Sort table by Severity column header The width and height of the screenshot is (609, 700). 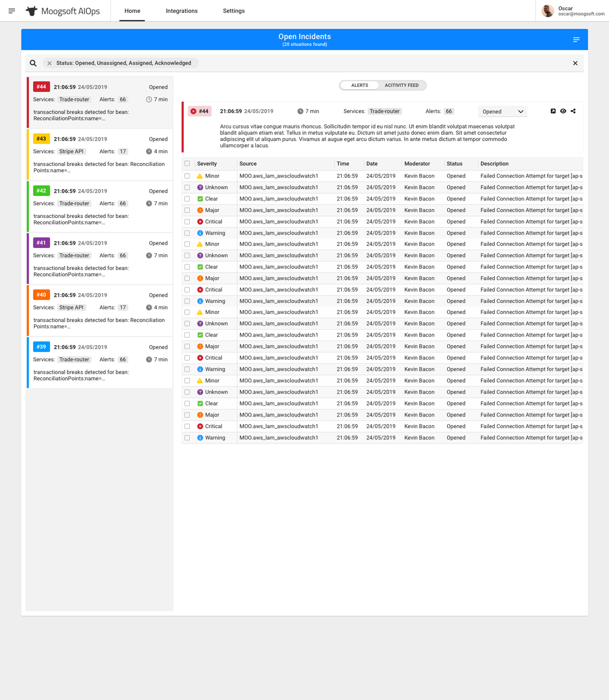tap(207, 164)
